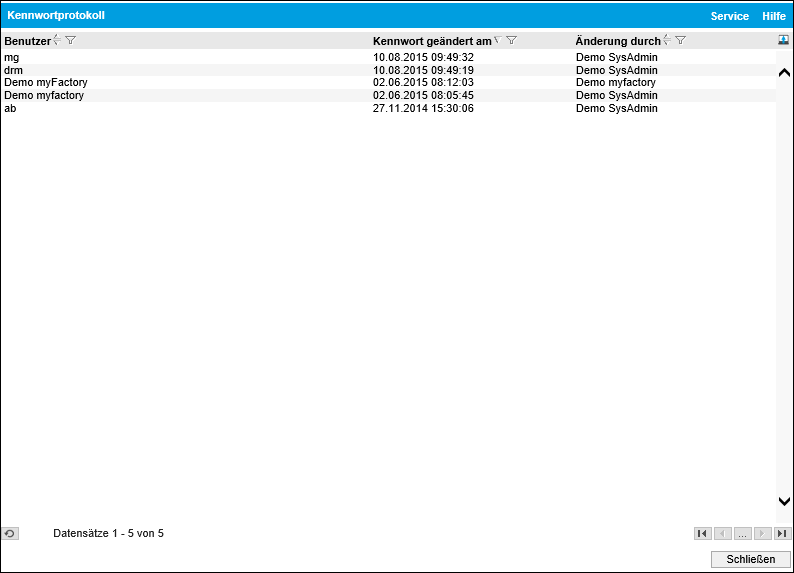This screenshot has height=573, width=794.
Task: Sort by Kennwort geändert am arrow
Action: (x=498, y=40)
